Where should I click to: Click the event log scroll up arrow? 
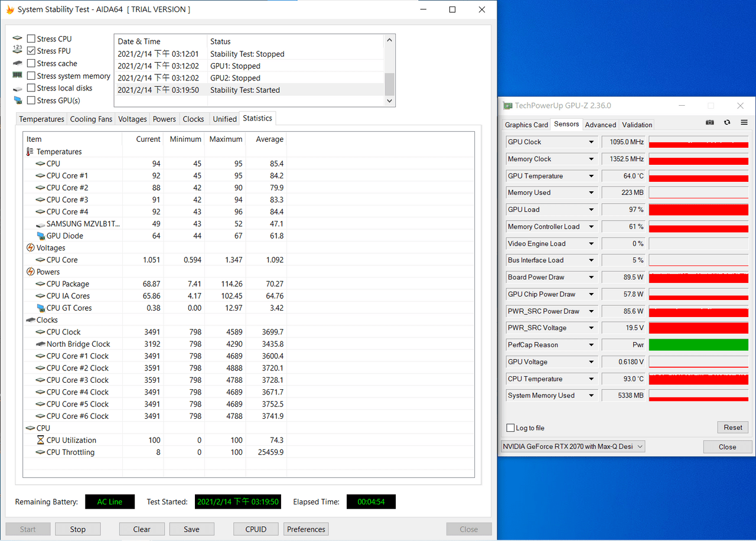(x=389, y=40)
